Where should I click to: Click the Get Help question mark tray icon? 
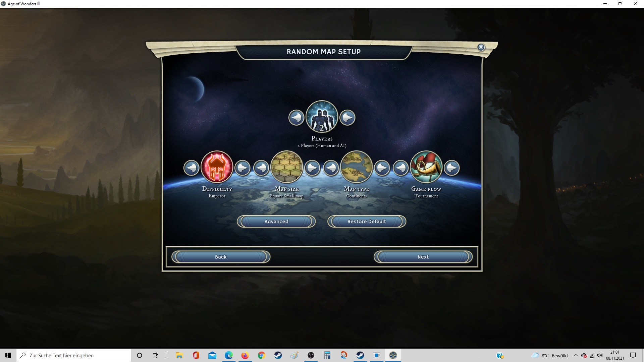coord(500,355)
